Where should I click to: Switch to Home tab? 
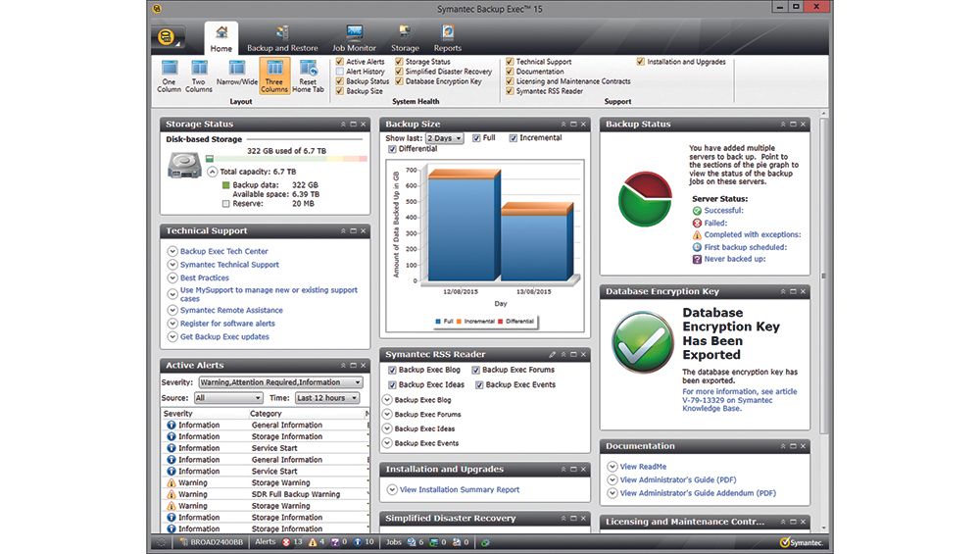221,39
